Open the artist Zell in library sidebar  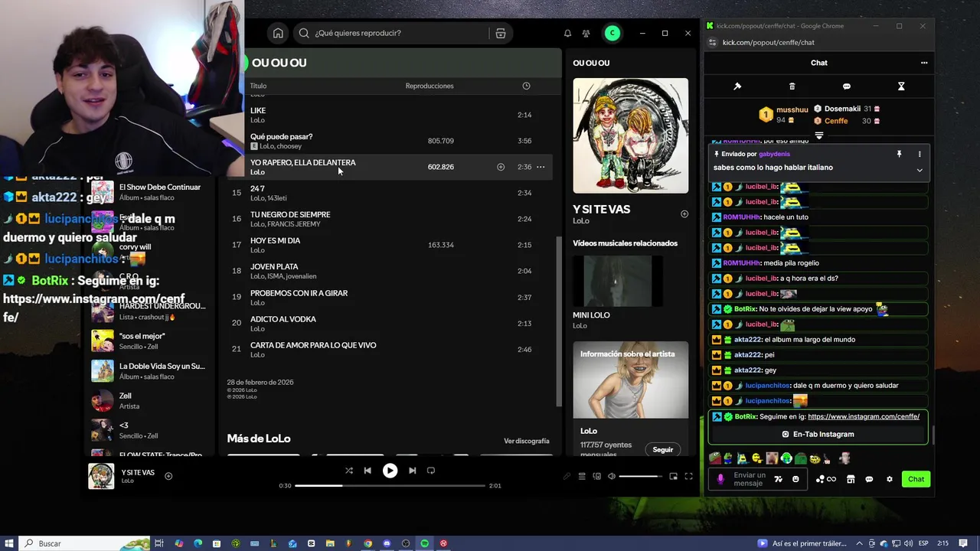(149, 400)
